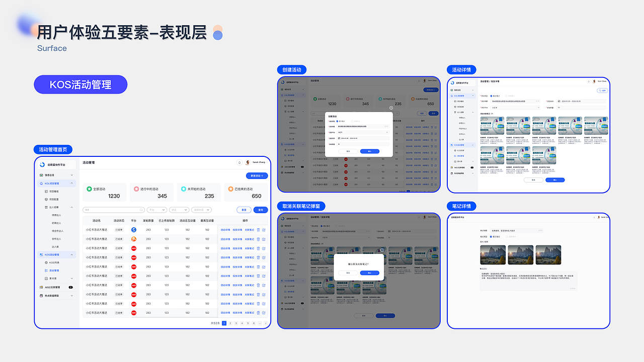This screenshot has width=644, height=362.
Task: Select the 图文笔记 radio in the create dialog
Action: pyautogui.click(x=337, y=121)
